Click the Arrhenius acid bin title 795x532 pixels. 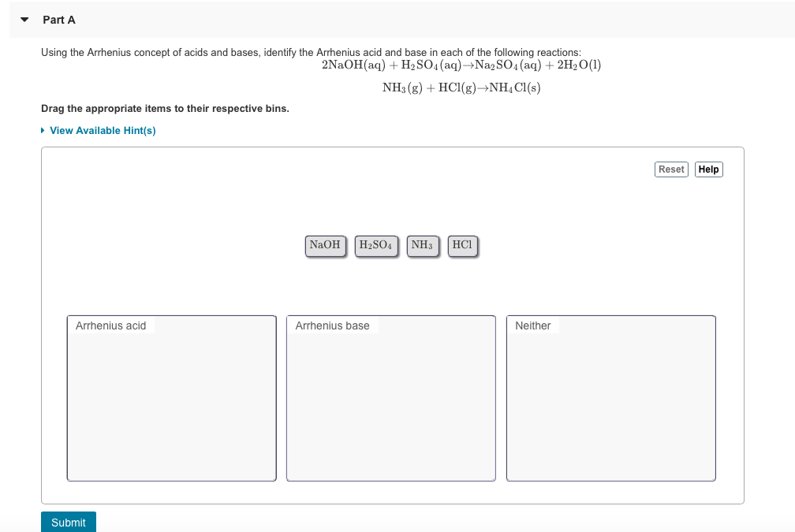pos(110,325)
